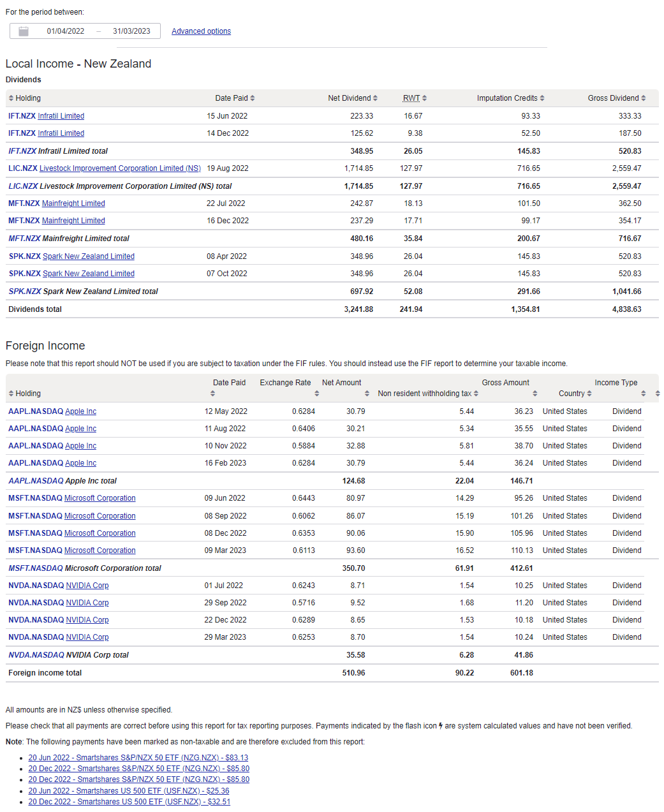Screen dimensions: 664x812
Task: Open Mainfreight Limited link dated 16 Dec 2022
Action: point(73,221)
